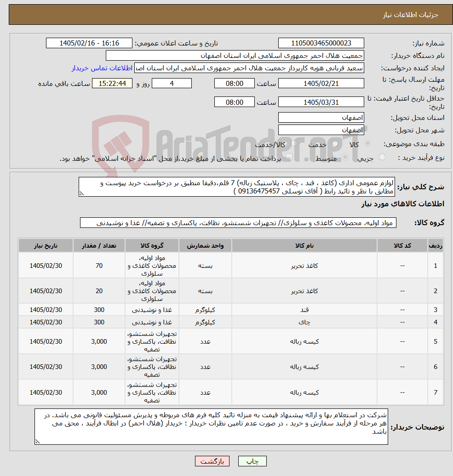Click the price validity date 1405/03/31 field

(x=321, y=102)
